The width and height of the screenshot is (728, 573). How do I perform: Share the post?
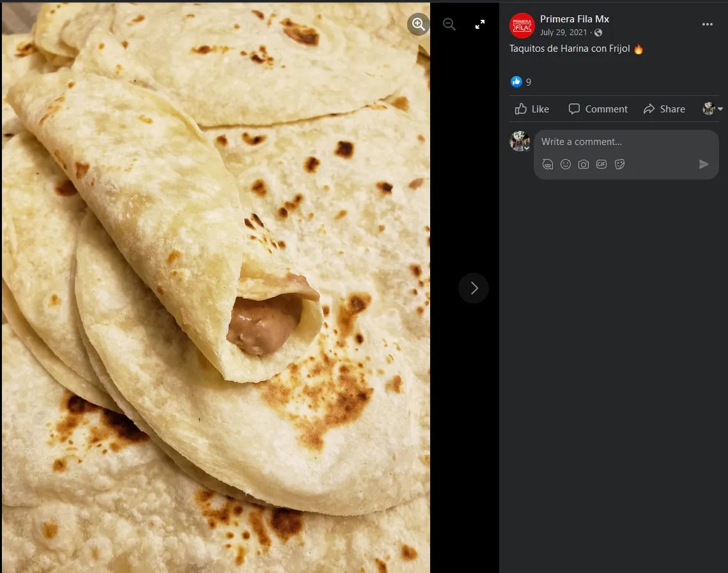tap(664, 109)
